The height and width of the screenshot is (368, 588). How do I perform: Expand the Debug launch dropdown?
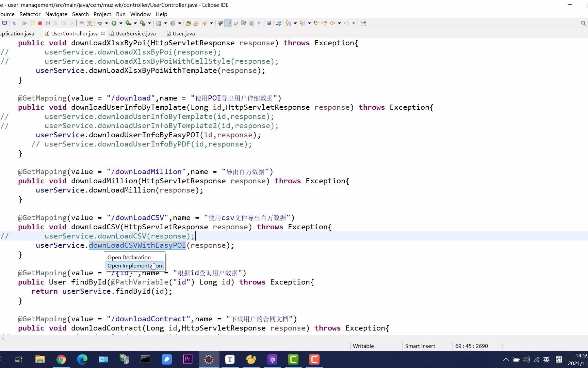pyautogui.click(x=107, y=23)
